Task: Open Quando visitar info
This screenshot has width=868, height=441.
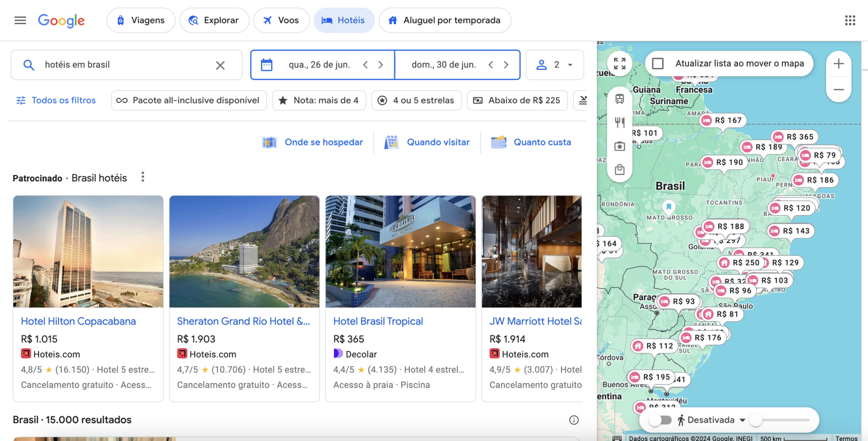Action: tap(427, 142)
